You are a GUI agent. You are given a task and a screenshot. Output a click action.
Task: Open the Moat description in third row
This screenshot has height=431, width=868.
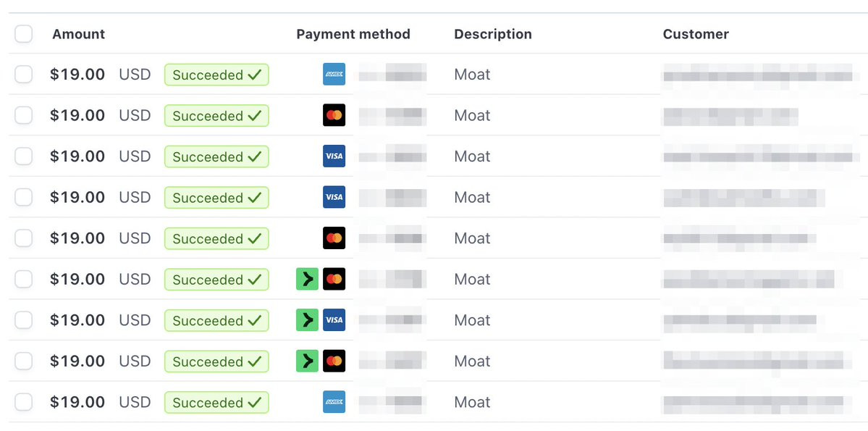click(x=472, y=156)
